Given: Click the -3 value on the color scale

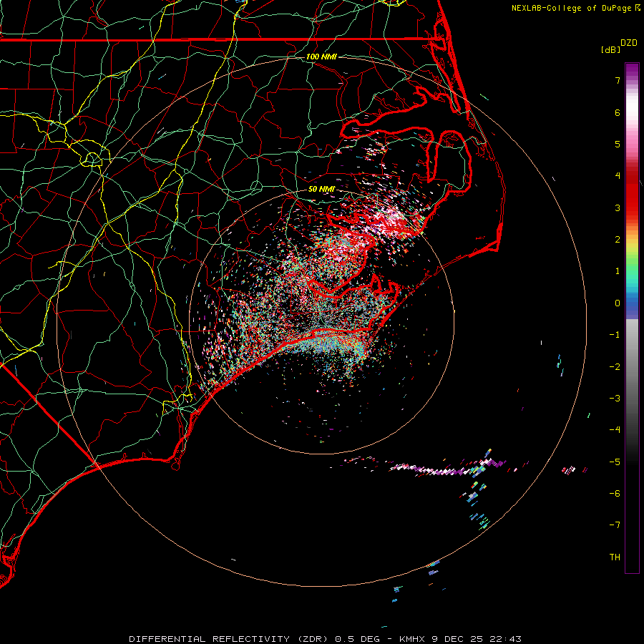Looking at the screenshot, I should click(x=615, y=399).
